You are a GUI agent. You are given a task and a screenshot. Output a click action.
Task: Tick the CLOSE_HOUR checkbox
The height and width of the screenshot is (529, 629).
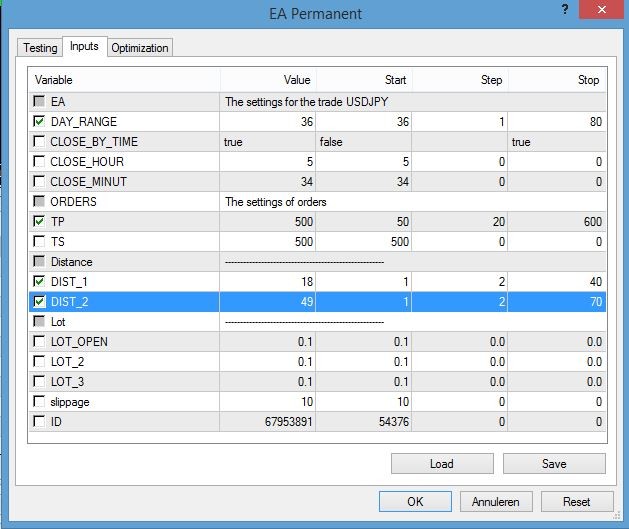pos(39,161)
